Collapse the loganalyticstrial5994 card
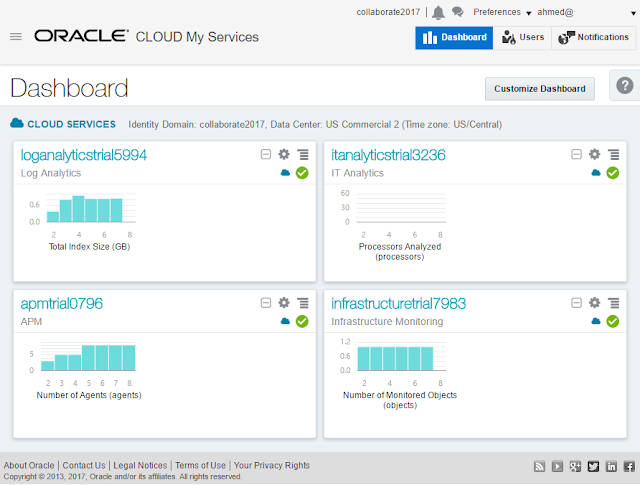Viewport: 640px width, 485px height. (266, 155)
